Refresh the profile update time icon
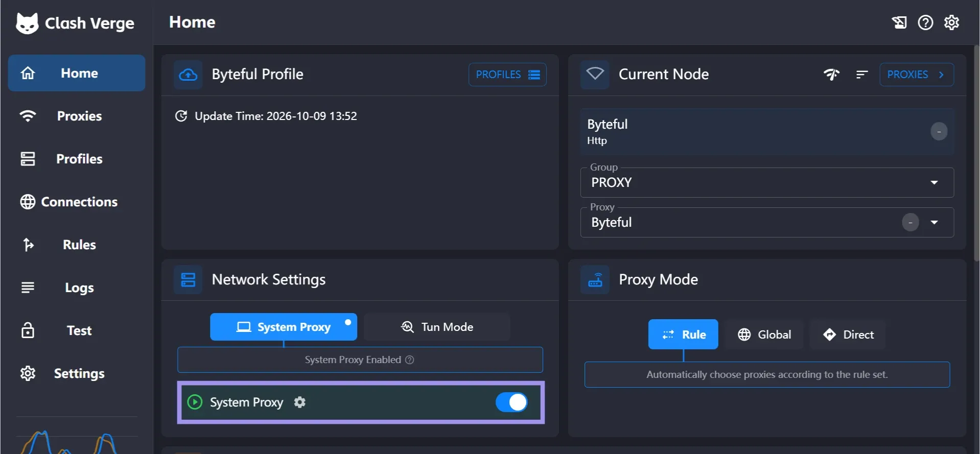The height and width of the screenshot is (454, 980). click(181, 116)
